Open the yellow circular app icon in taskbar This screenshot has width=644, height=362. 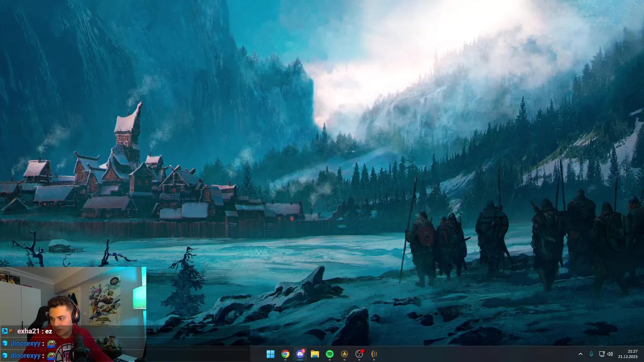click(345, 354)
